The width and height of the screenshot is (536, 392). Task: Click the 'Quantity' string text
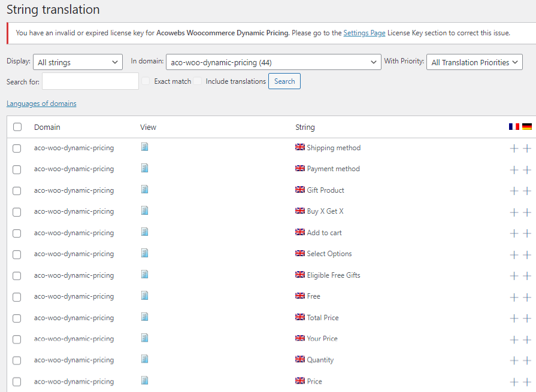(x=320, y=360)
